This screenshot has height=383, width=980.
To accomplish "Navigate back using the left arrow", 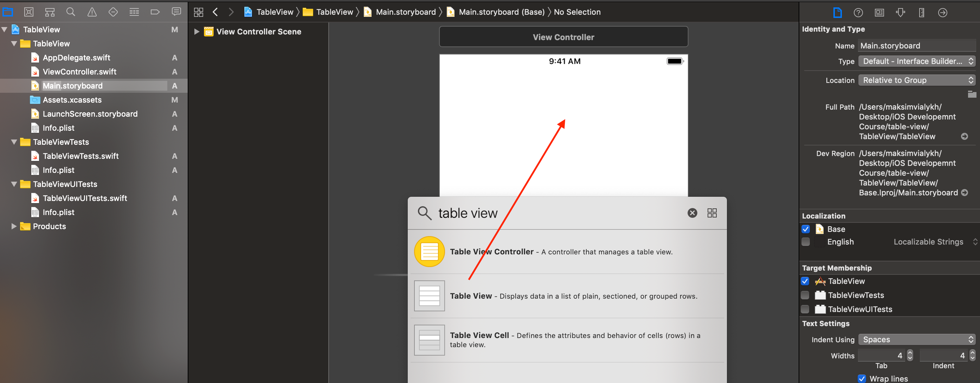I will tap(215, 12).
